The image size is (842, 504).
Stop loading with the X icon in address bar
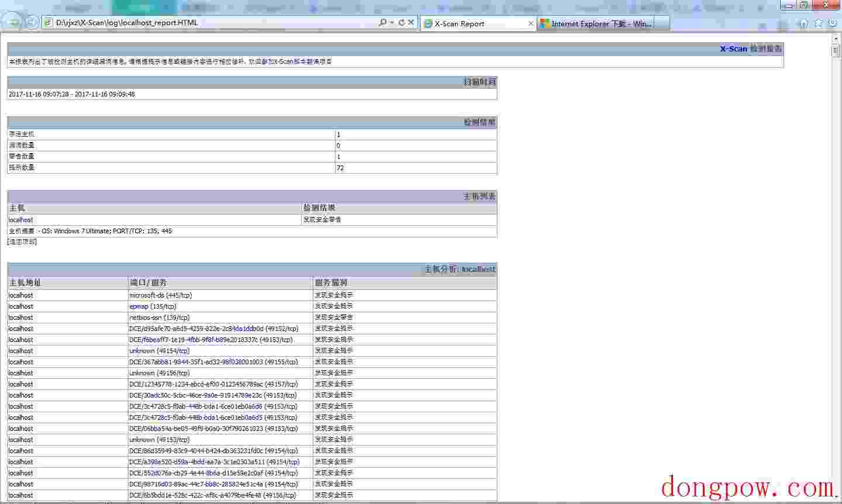point(410,22)
